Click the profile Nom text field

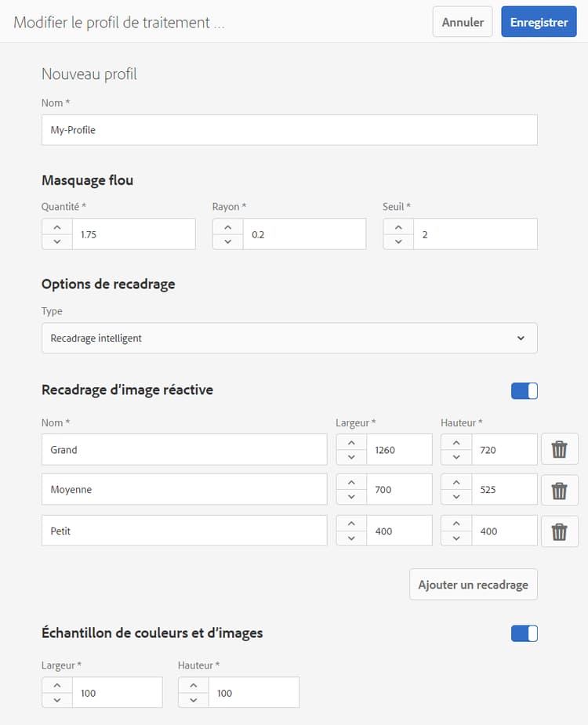click(289, 130)
